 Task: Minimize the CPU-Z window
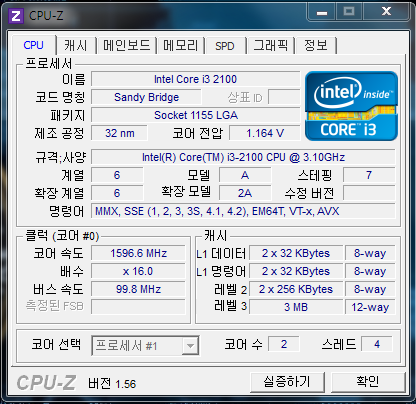[x=321, y=12]
